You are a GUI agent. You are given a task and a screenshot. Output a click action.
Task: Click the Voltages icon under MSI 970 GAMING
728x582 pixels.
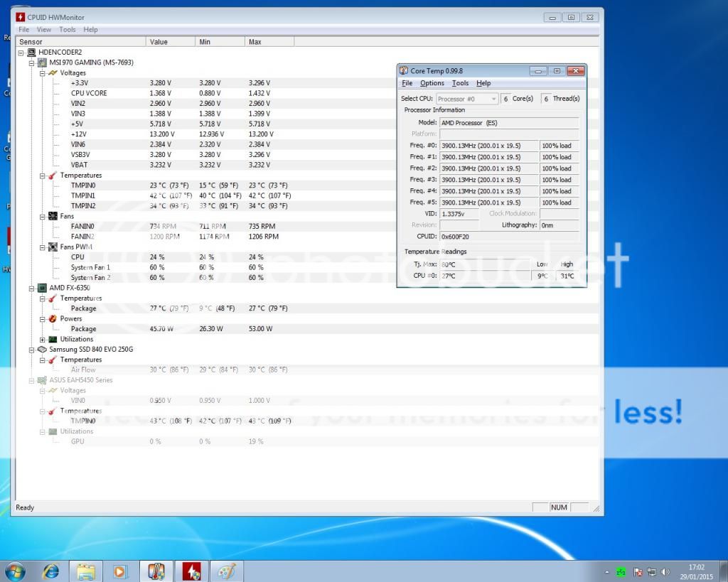(53, 73)
